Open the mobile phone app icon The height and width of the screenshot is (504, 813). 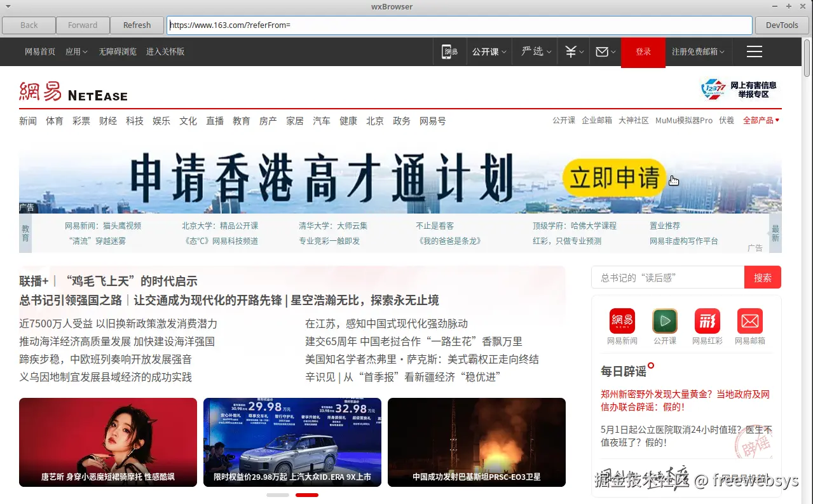coord(450,51)
